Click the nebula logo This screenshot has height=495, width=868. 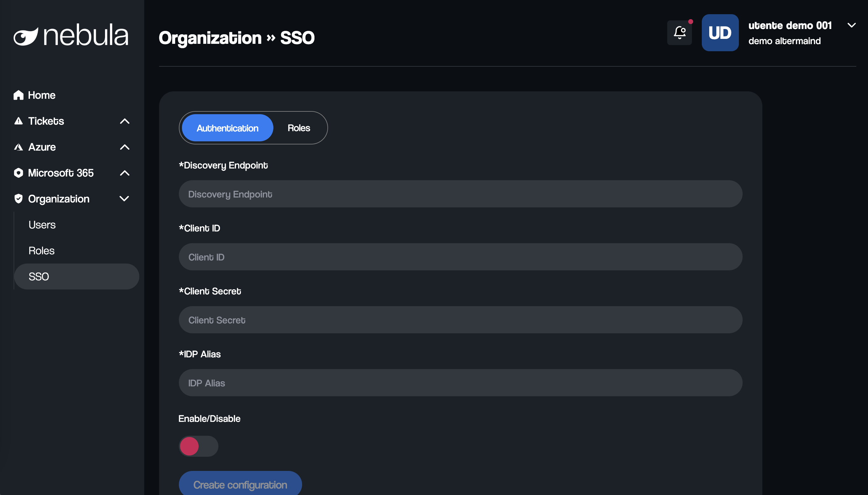point(71,35)
